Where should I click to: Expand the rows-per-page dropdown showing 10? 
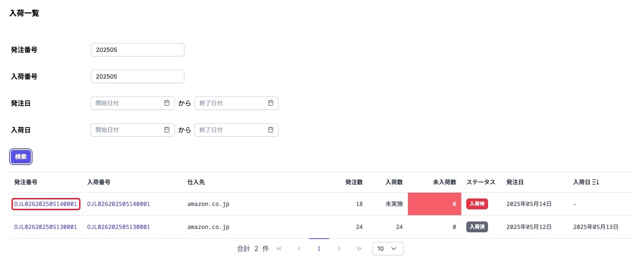[x=388, y=249]
